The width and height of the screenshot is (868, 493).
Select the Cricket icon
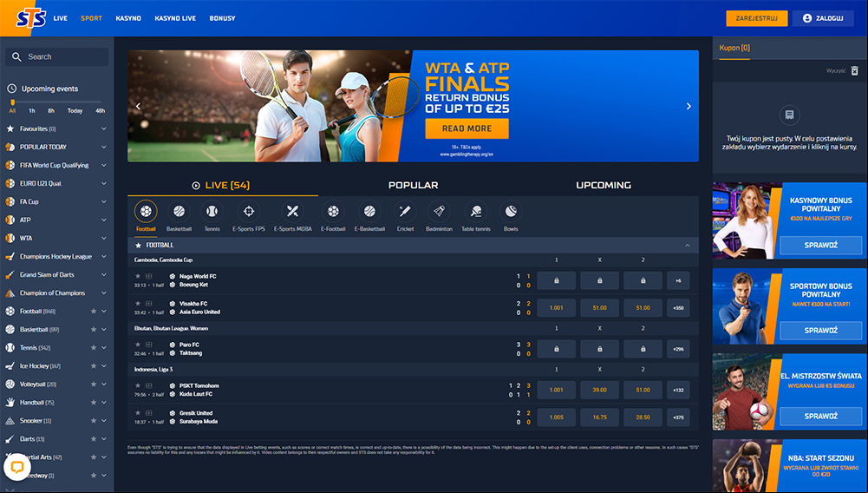[x=405, y=211]
